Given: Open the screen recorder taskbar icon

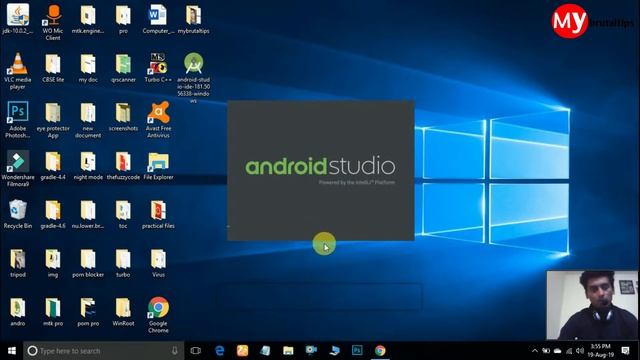Looking at the screenshot, I should pos(311,351).
